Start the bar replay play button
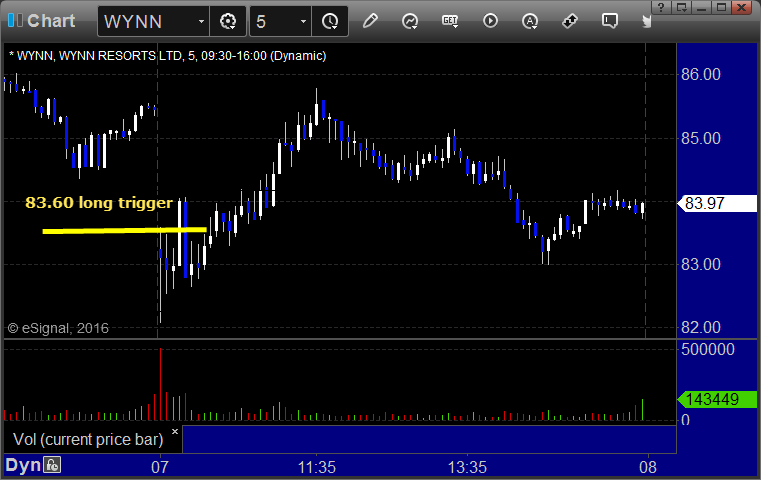This screenshot has height=480, width=761. tap(490, 21)
